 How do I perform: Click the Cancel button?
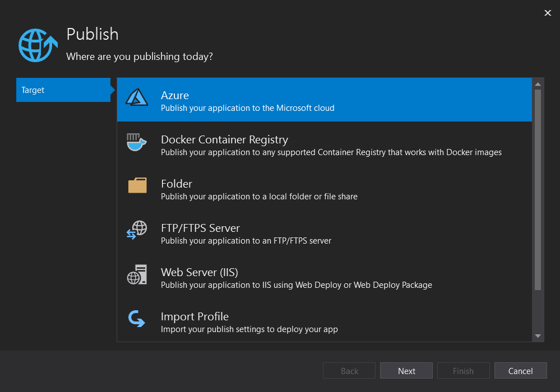[520, 370]
